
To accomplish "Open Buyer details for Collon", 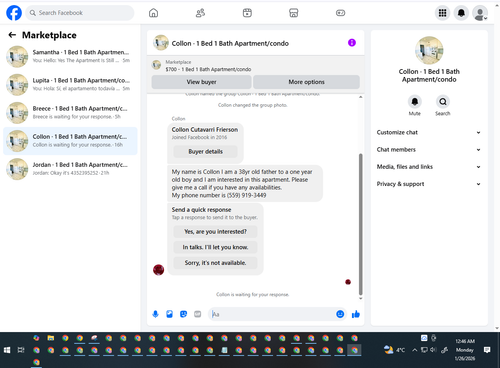I will click(x=205, y=152).
